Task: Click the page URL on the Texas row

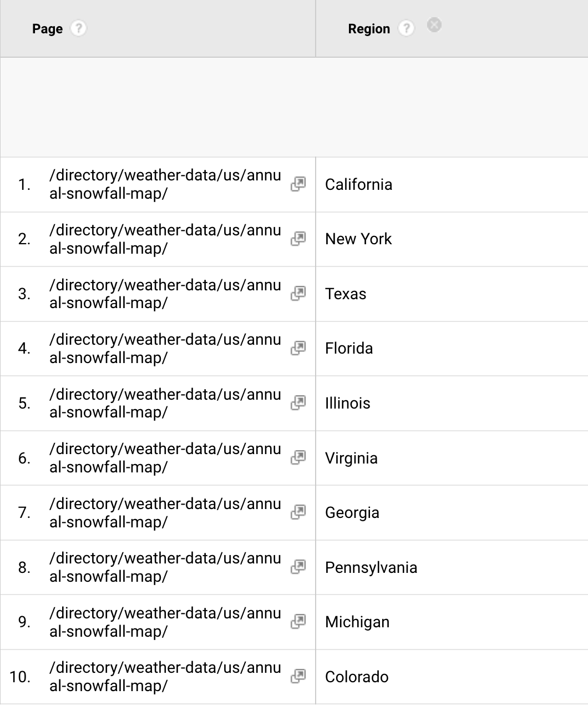Action: [x=165, y=294]
